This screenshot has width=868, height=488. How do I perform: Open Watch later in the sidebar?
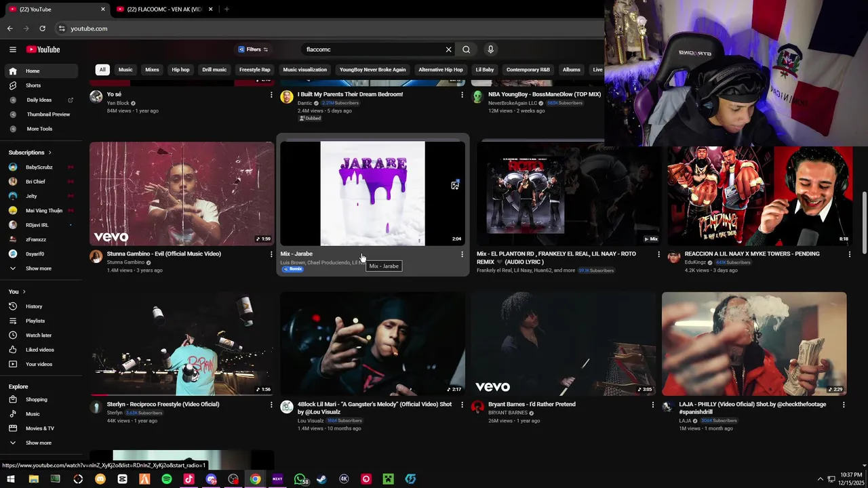(x=41, y=335)
